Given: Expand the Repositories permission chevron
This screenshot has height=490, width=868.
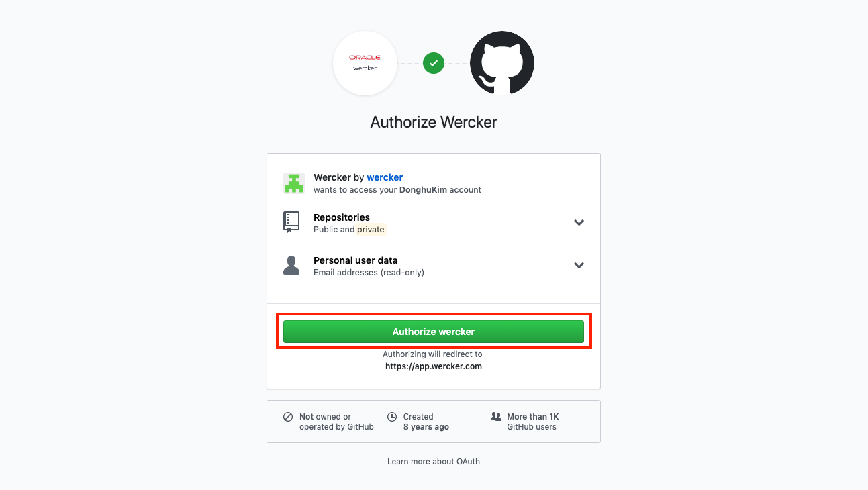Looking at the screenshot, I should point(579,222).
